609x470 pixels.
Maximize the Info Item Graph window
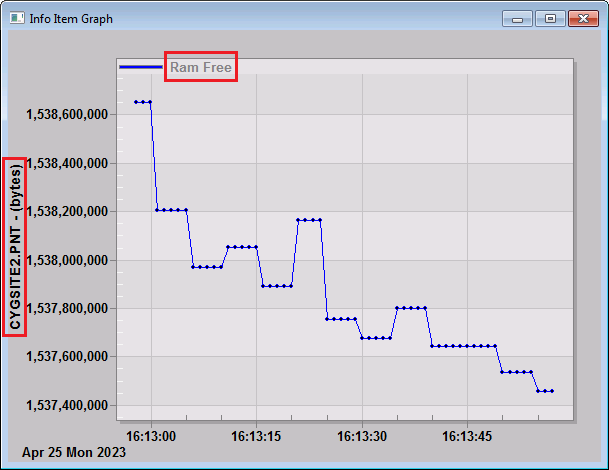[550, 19]
